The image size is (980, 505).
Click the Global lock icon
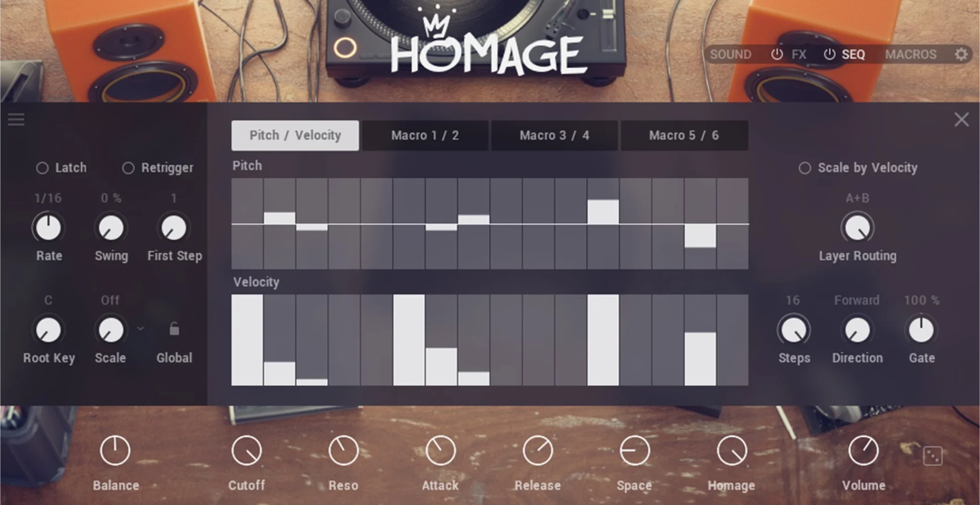click(174, 329)
